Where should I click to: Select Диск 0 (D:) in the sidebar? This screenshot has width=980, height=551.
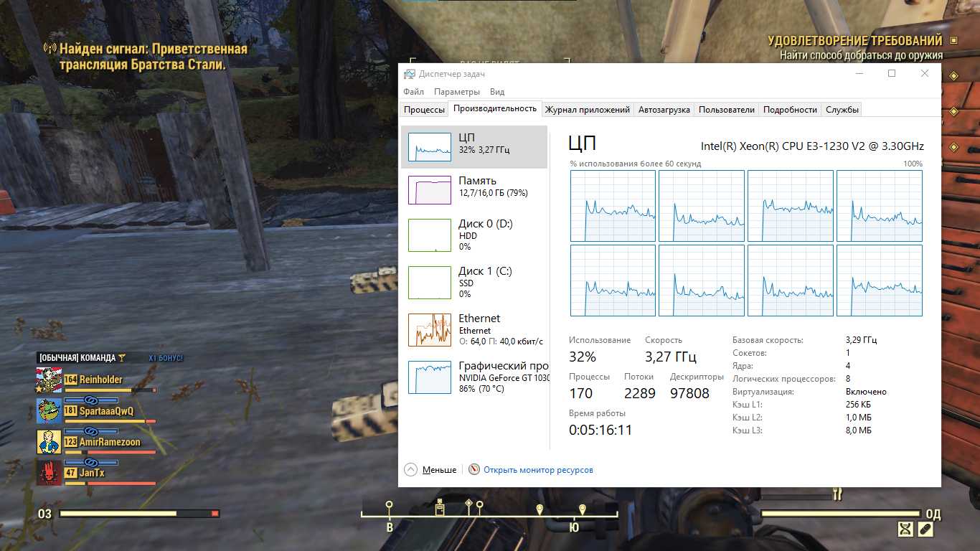474,235
